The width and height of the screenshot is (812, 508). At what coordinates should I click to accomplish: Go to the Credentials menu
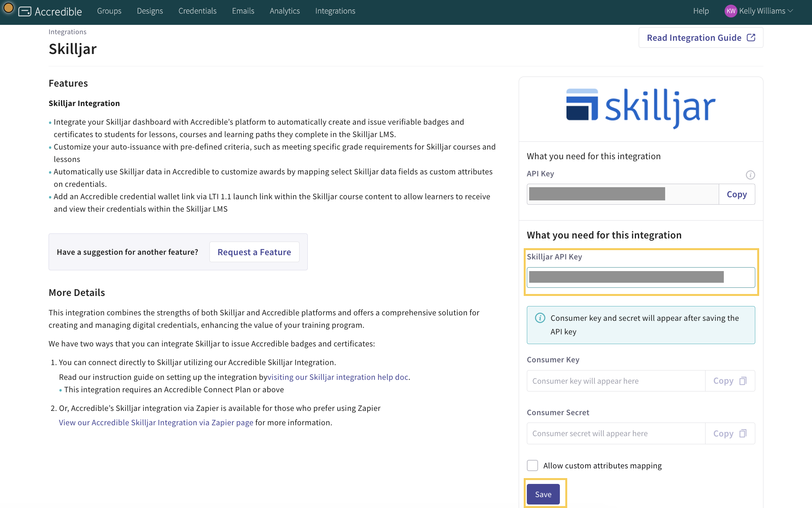(x=197, y=11)
